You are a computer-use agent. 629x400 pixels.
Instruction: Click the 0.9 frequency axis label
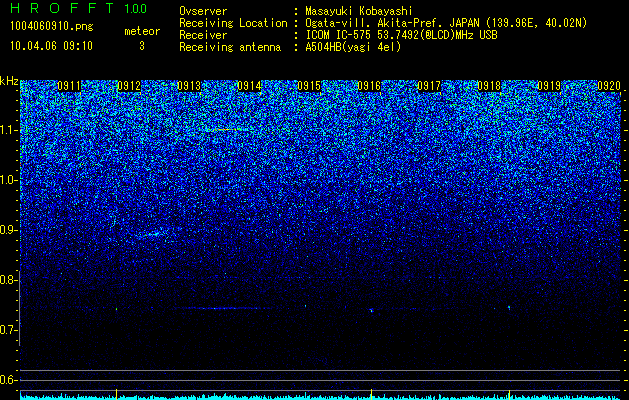[8, 230]
